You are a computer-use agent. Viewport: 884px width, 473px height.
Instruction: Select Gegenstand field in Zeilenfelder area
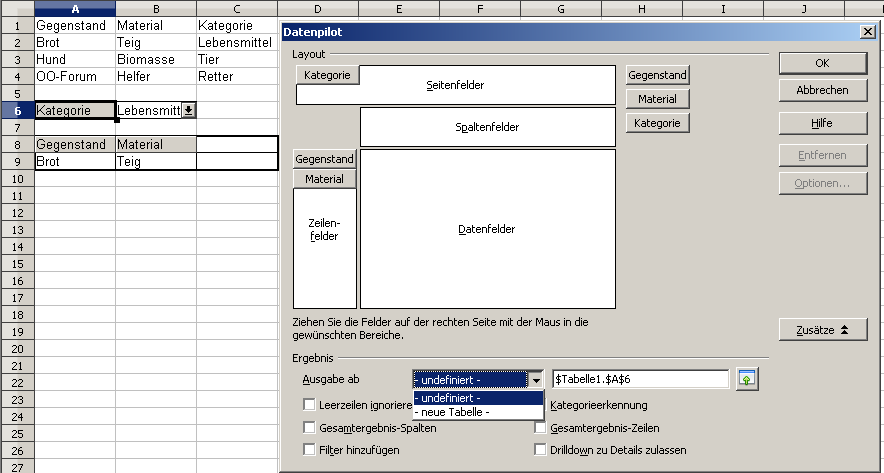click(324, 159)
